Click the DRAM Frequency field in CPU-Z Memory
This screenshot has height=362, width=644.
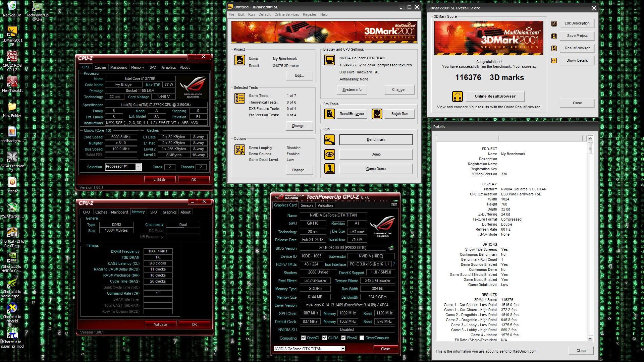(158, 251)
